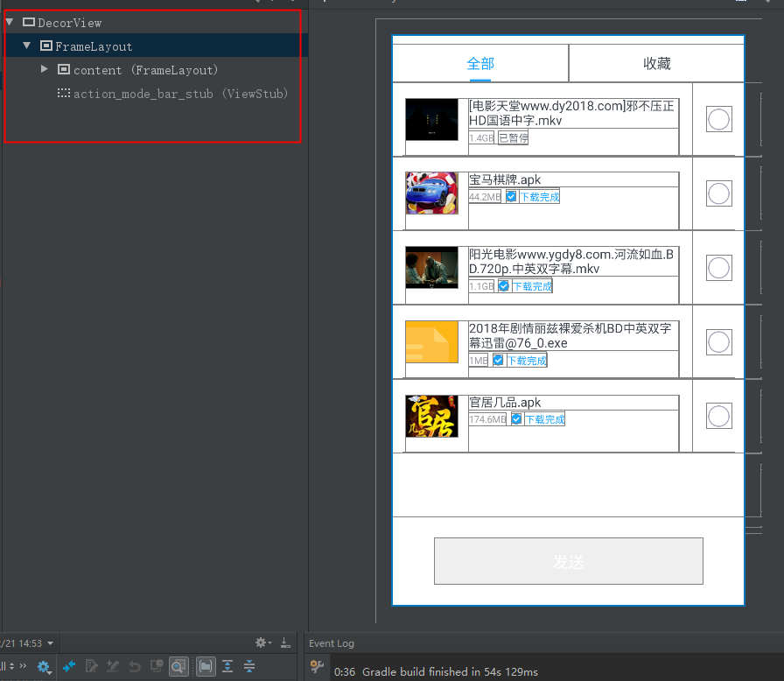The height and width of the screenshot is (681, 784).
Task: Click the export/save snapshot icon near the timestamp
Action: click(285, 642)
